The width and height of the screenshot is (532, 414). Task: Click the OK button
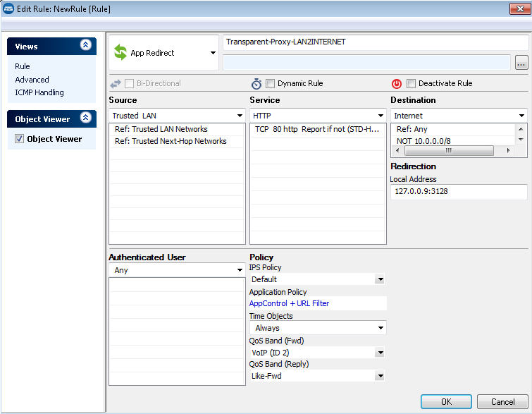click(446, 402)
